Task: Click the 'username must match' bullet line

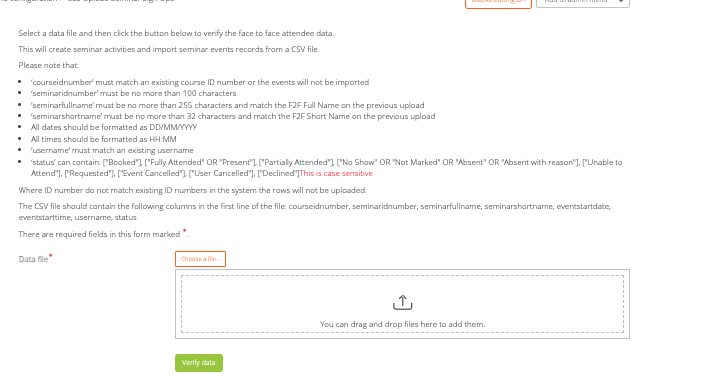Action: point(112,150)
